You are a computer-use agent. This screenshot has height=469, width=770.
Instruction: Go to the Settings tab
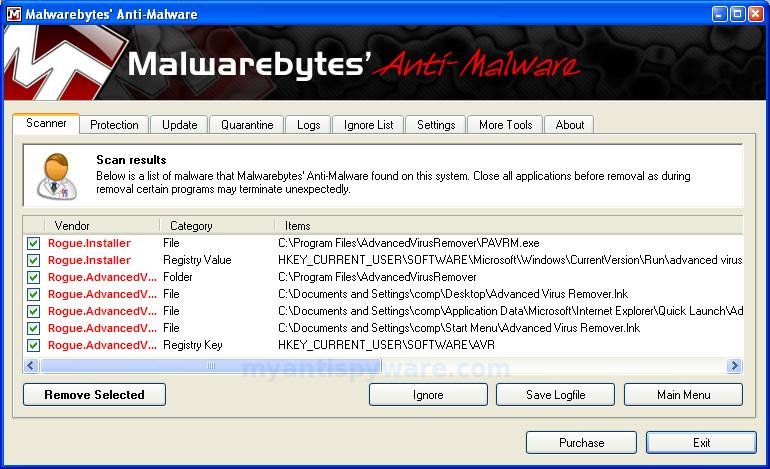click(436, 125)
